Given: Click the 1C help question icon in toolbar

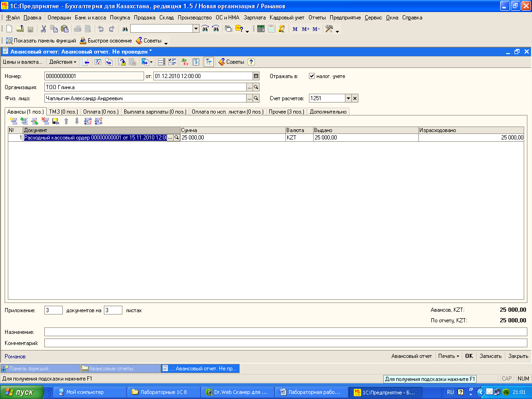Looking at the screenshot, I should pos(239,29).
